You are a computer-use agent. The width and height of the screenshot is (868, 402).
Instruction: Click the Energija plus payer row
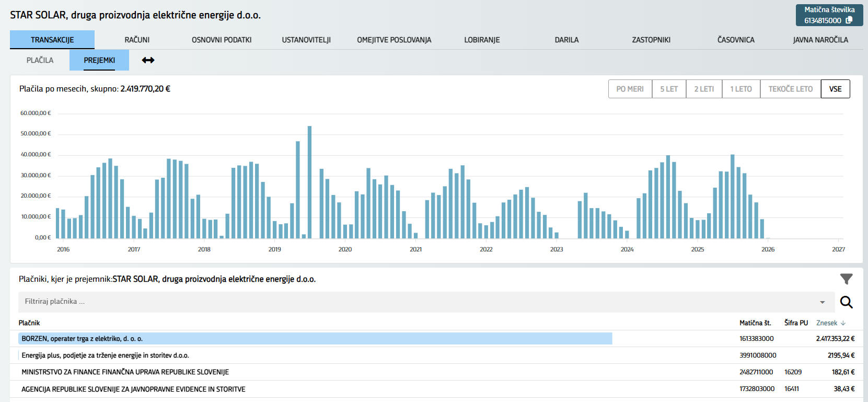105,355
